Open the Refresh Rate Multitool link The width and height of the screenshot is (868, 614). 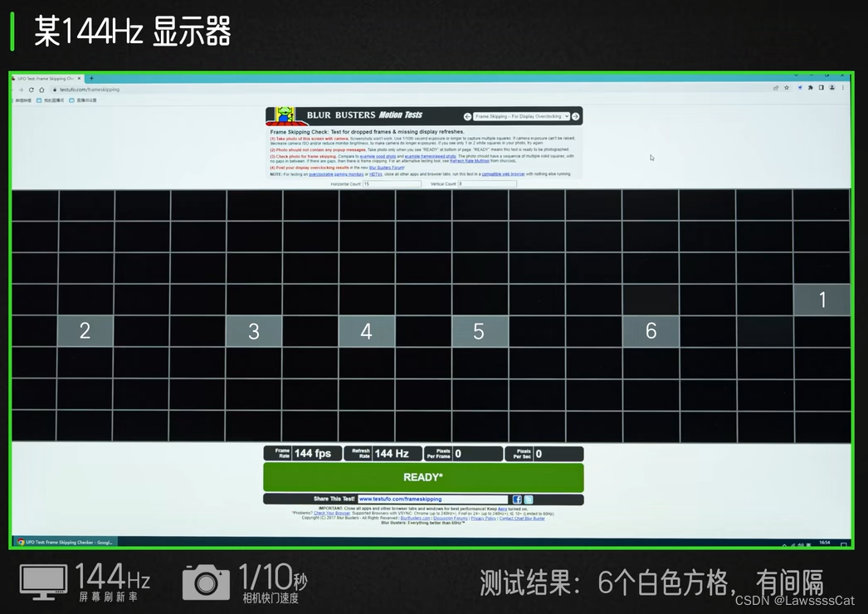470,161
